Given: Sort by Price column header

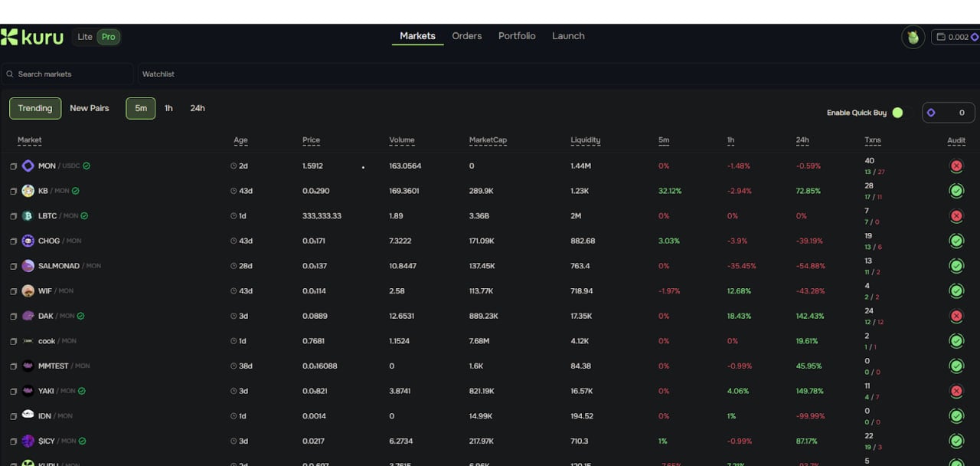Looking at the screenshot, I should 311,140.
